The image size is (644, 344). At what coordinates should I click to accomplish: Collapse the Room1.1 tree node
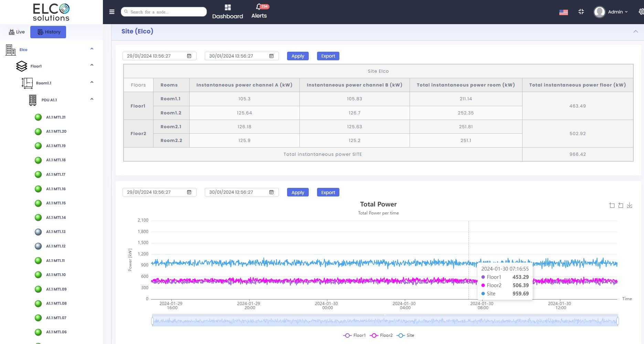coord(92,82)
